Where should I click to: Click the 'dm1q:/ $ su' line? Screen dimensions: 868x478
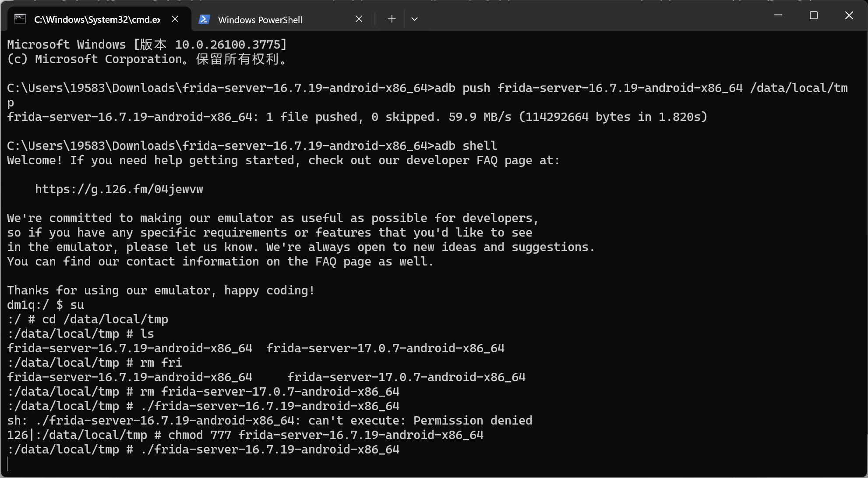(46, 305)
